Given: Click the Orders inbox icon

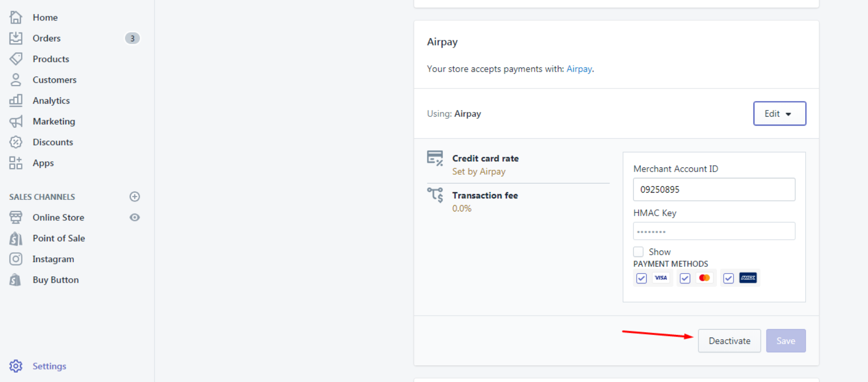Looking at the screenshot, I should click(16, 38).
